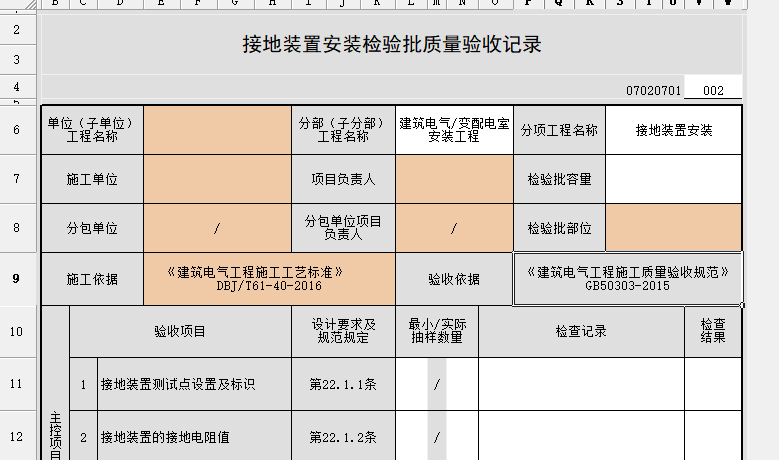The image size is (779, 460).
Task: Select the orange input cell beside 施工单位
Action: tap(217, 179)
